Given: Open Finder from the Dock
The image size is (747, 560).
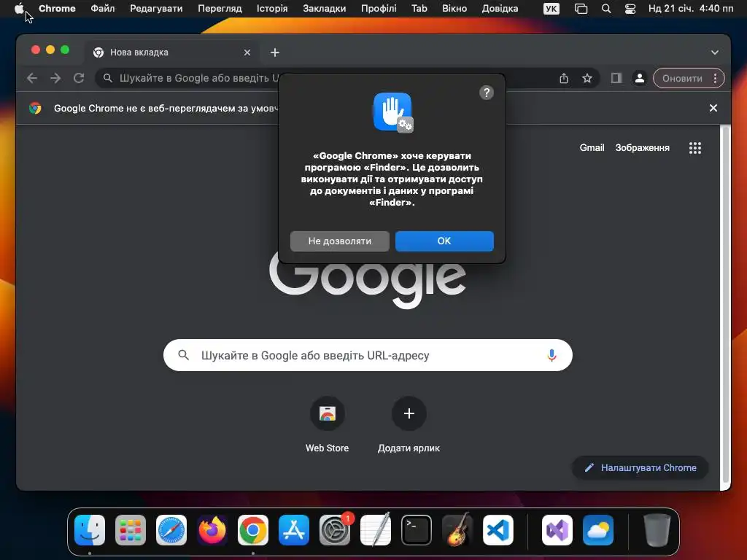Looking at the screenshot, I should [90, 530].
